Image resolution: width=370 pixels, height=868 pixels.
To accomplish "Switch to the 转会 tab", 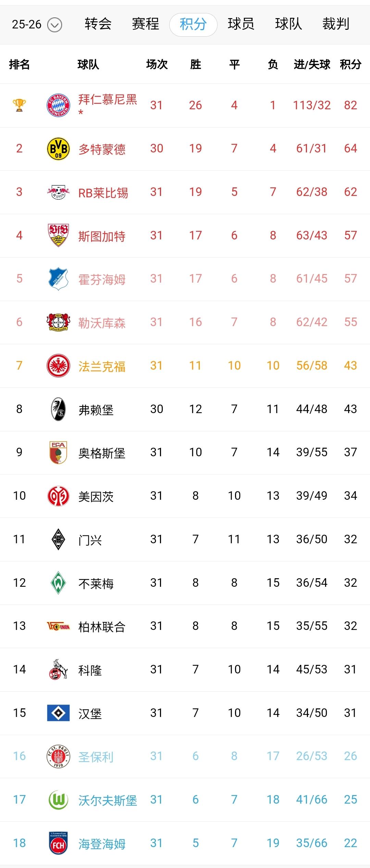I will tap(98, 24).
